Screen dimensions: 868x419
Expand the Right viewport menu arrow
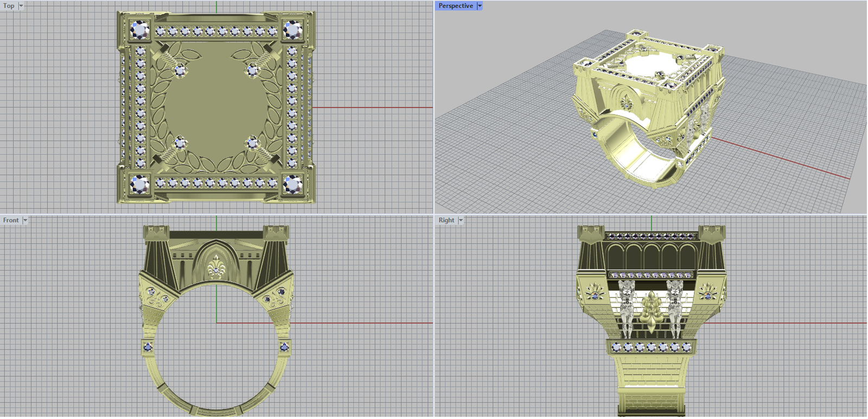tap(461, 220)
